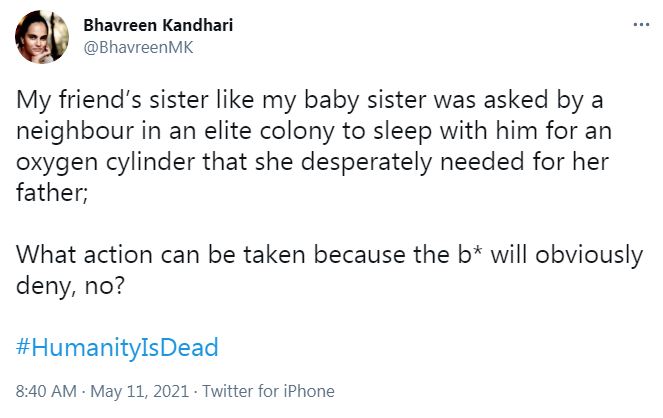This screenshot has width=663, height=418.
Task: Open Bhavreen Kandhari's profile picture
Action: (42, 37)
